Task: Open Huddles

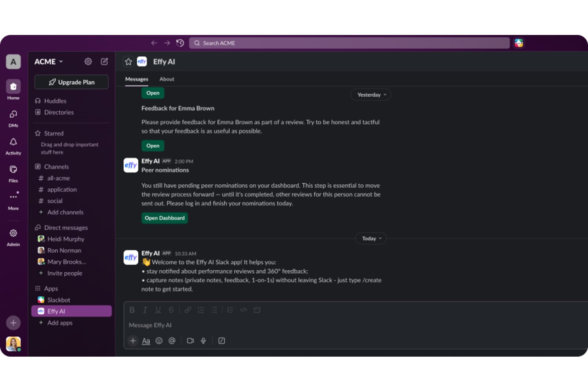Action: [50, 101]
